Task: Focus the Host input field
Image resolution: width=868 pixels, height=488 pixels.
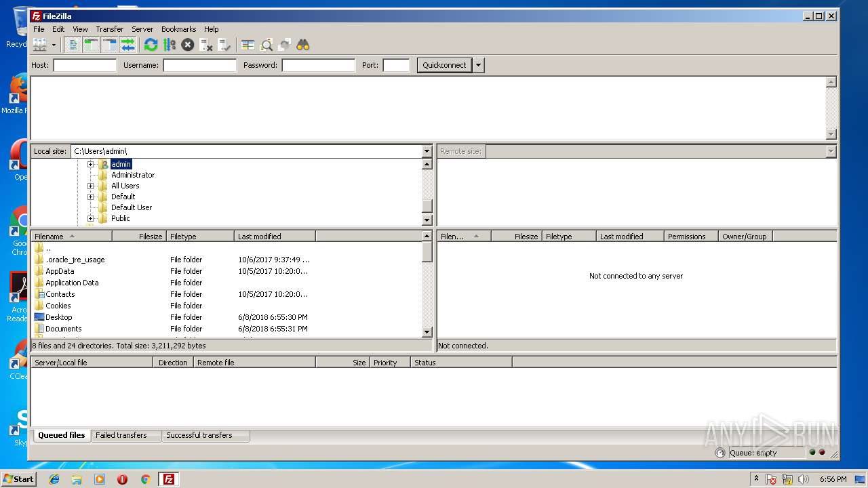Action: (x=85, y=65)
